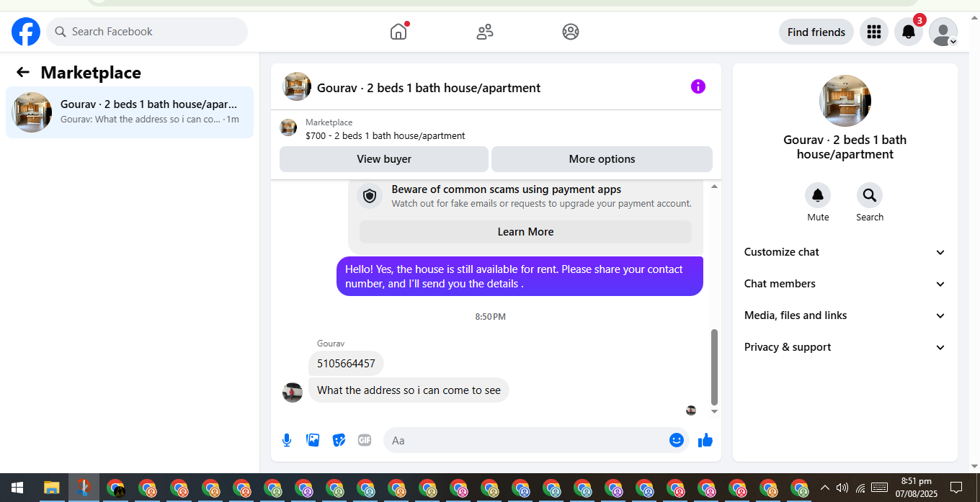Click the network icon in system tray
This screenshot has width=980, height=502.
860,488
